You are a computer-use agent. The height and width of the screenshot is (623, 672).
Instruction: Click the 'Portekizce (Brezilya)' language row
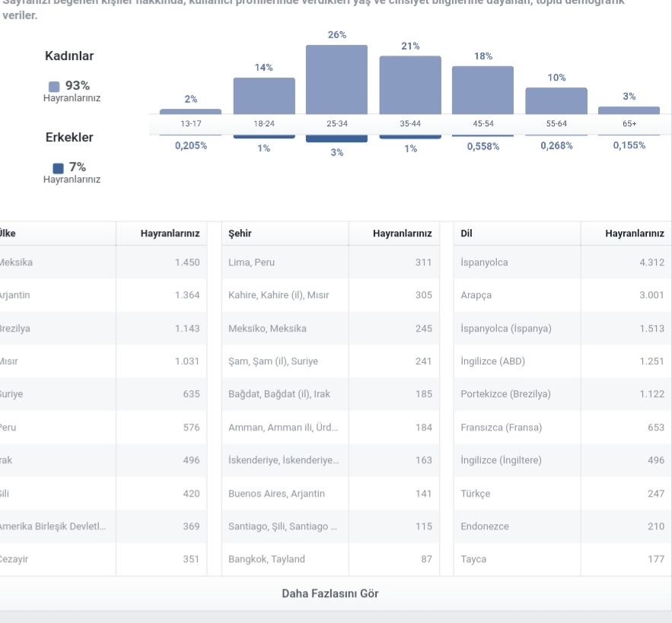pos(562,394)
